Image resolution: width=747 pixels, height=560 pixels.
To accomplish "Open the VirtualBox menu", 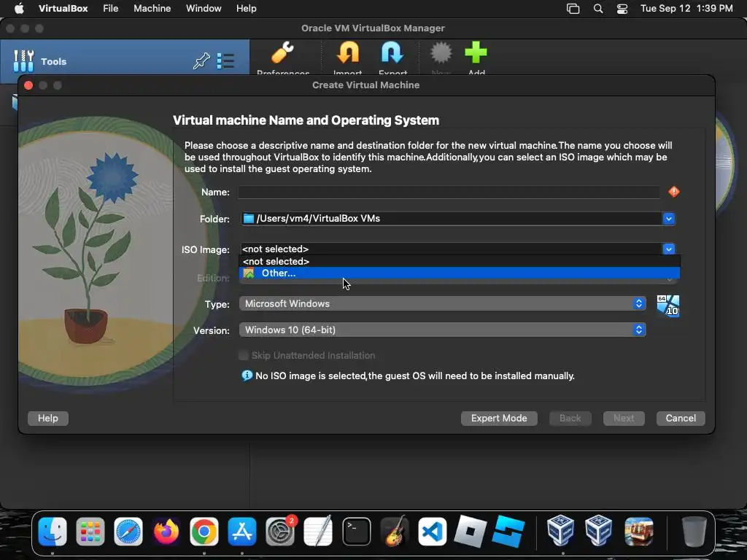I will [x=63, y=9].
